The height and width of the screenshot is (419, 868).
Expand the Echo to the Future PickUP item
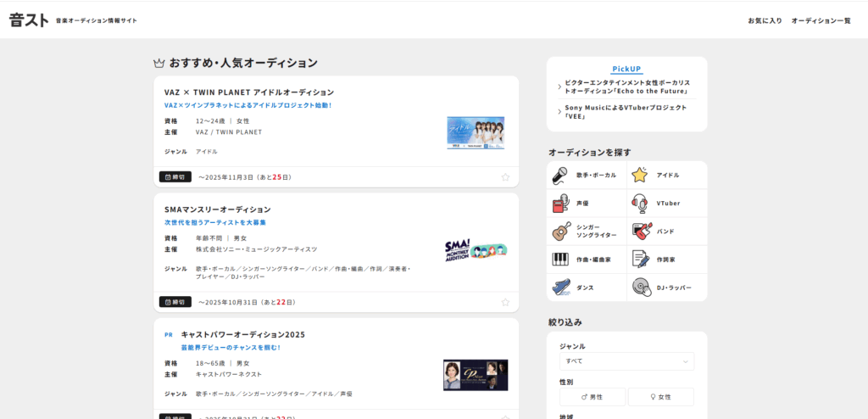pos(627,87)
